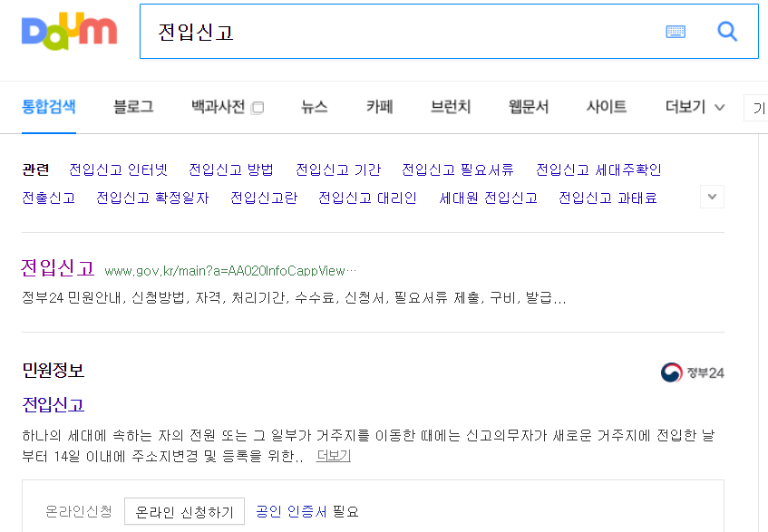
Task: Select the 브런치 tab
Action: click(451, 107)
